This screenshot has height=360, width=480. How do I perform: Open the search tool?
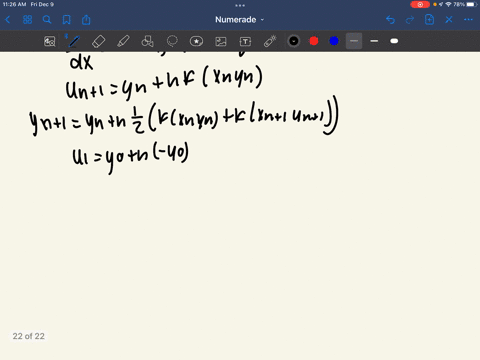tap(47, 20)
